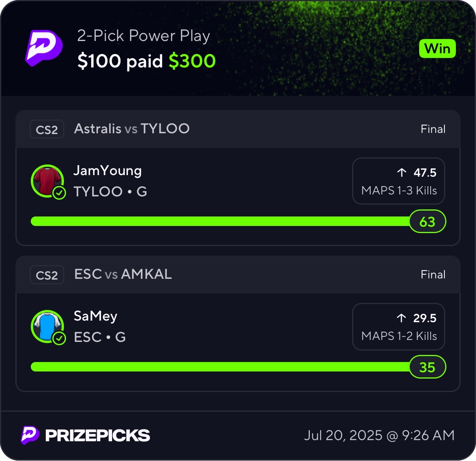Select the Astralis vs TYLOO match title
This screenshot has width=476, height=461.
[132, 129]
